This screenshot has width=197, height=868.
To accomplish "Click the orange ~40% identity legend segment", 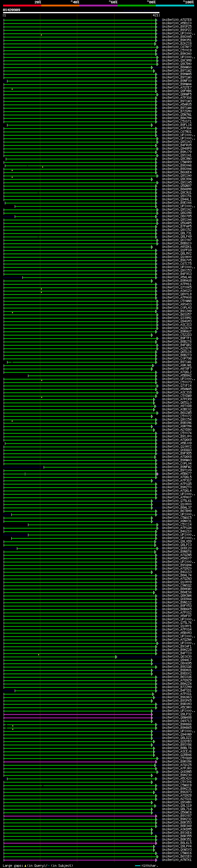I will coord(60,6).
